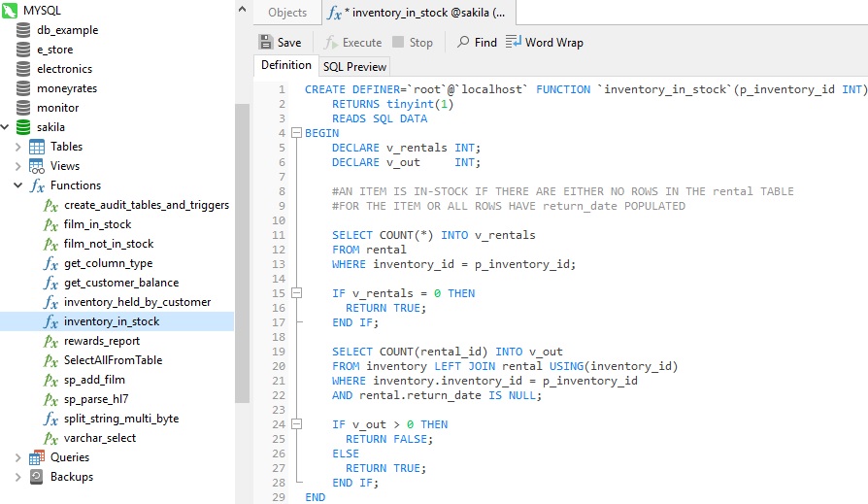The width and height of the screenshot is (868, 504).
Task: Toggle Word Wrap in the toolbar
Action: pyautogui.click(x=544, y=43)
